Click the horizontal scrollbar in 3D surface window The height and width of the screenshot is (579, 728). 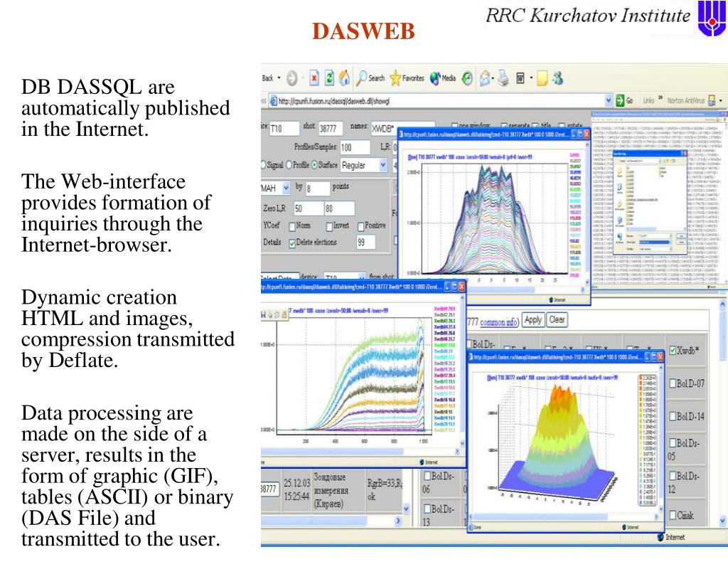[x=564, y=516]
